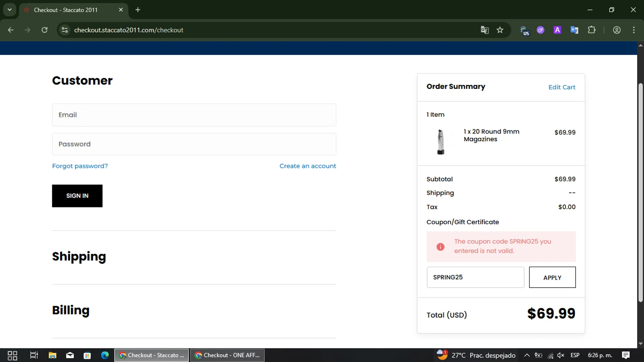Click Create an account link
This screenshot has height=362, width=644.
click(308, 166)
